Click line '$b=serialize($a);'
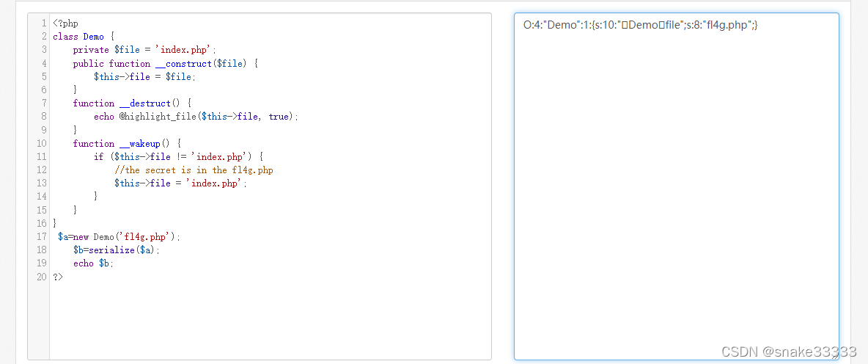The image size is (868, 364). [x=117, y=250]
